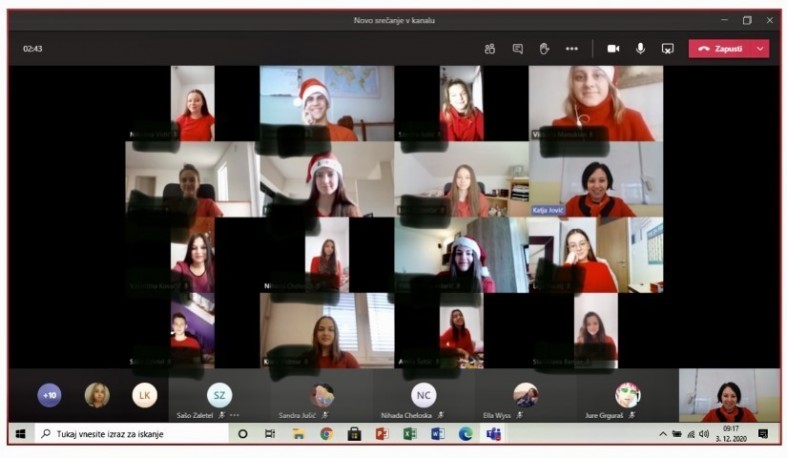Open Excel from the taskbar

coord(409,434)
